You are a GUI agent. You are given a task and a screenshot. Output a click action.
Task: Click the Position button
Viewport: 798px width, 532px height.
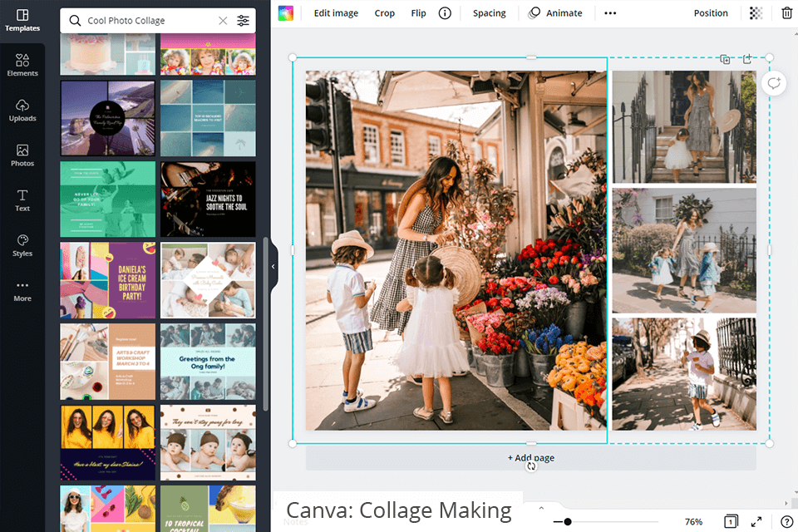pyautogui.click(x=711, y=13)
